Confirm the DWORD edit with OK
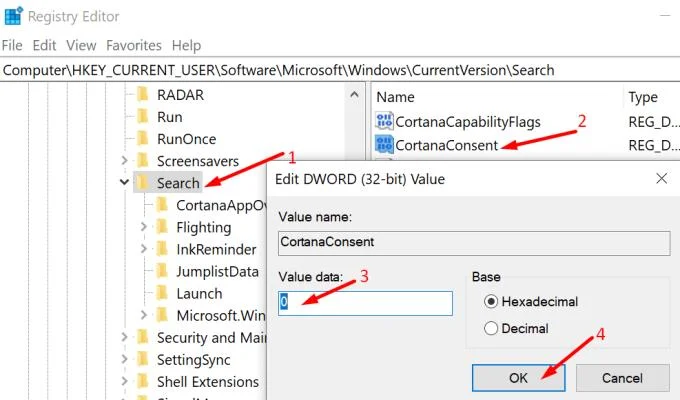Image resolution: width=680 pixels, height=400 pixels. click(519, 378)
